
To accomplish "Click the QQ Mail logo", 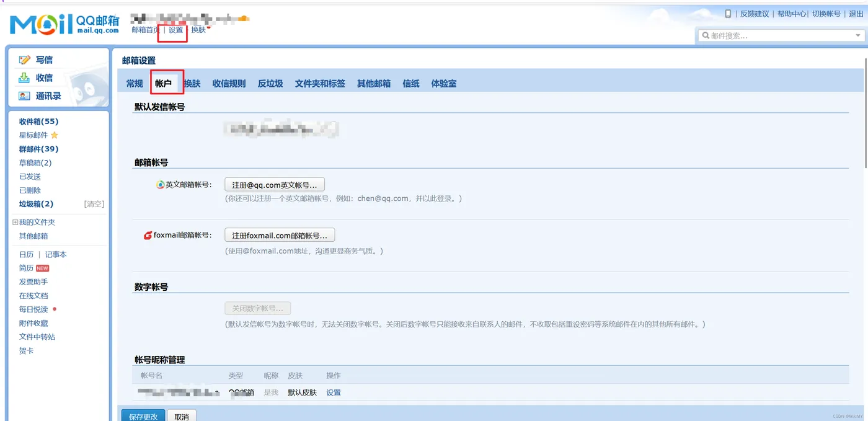I will pos(64,24).
